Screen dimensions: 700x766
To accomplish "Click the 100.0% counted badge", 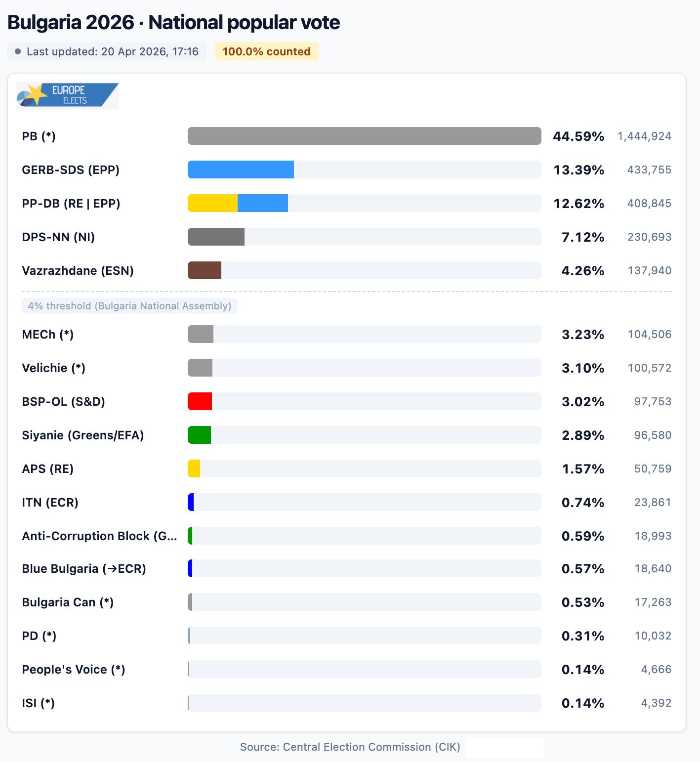I will point(266,52).
